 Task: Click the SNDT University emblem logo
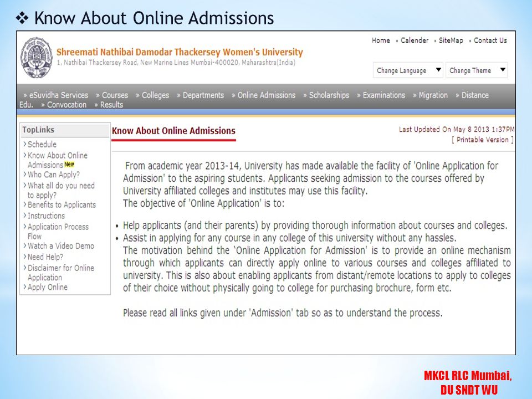coord(37,57)
